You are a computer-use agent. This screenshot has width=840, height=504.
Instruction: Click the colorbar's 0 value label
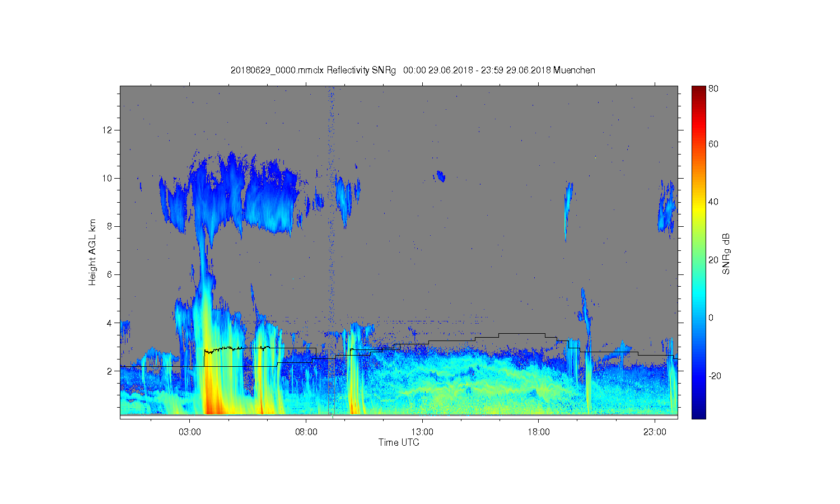tap(711, 318)
